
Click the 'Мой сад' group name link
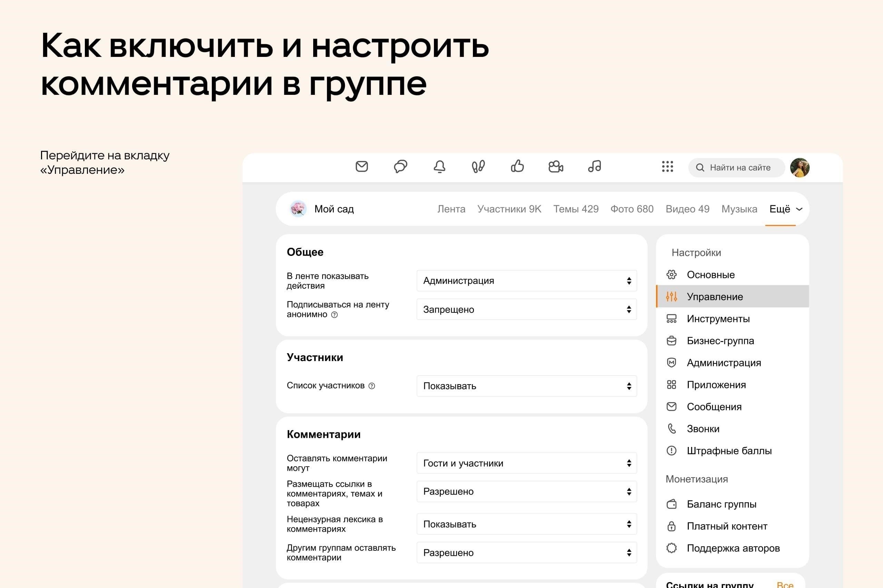click(x=334, y=209)
